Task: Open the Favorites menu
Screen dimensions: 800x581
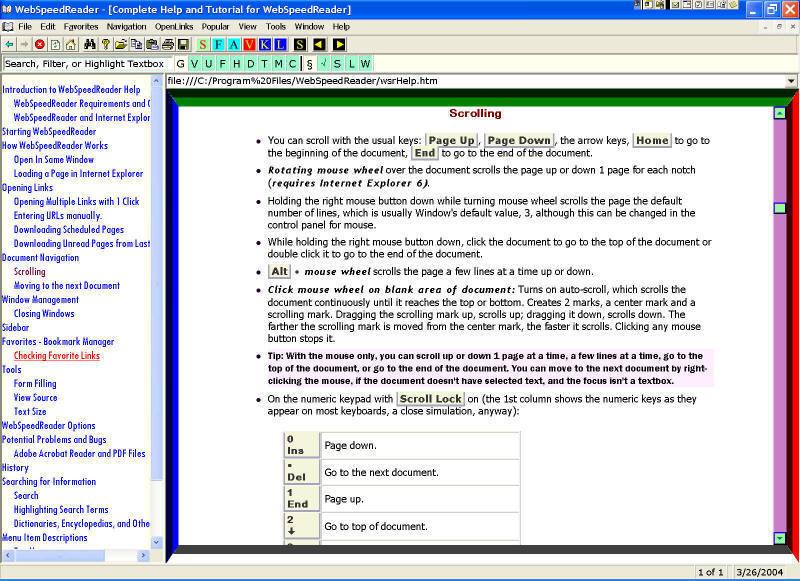Action: pyautogui.click(x=81, y=27)
